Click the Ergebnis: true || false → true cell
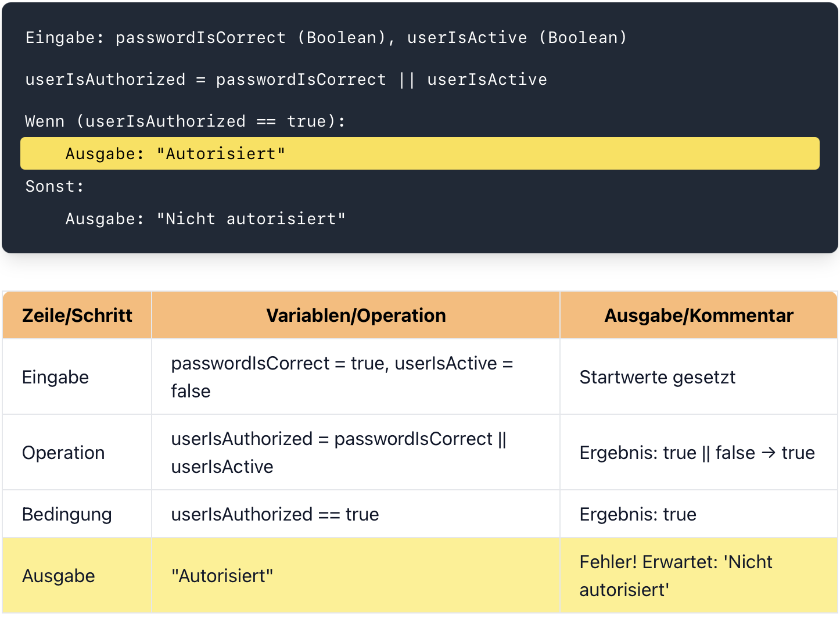The width and height of the screenshot is (840, 617). (699, 453)
